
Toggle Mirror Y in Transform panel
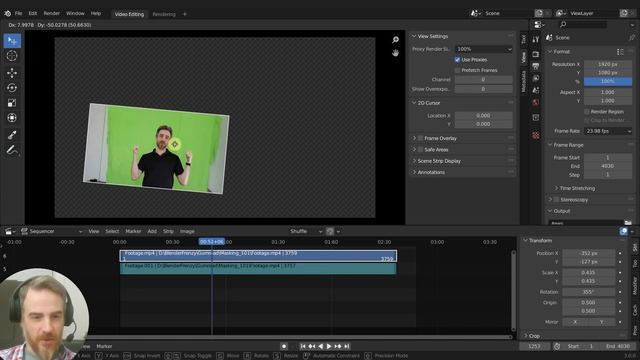[601, 322]
